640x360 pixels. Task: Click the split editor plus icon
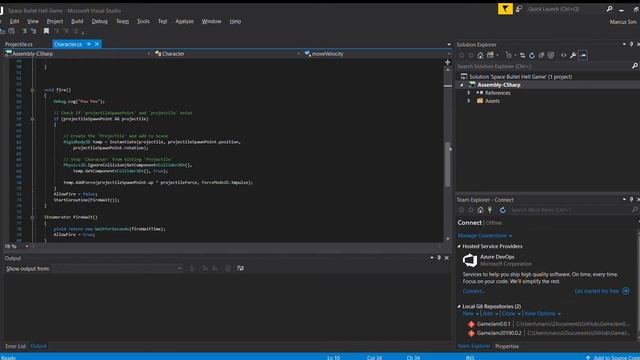448,62
